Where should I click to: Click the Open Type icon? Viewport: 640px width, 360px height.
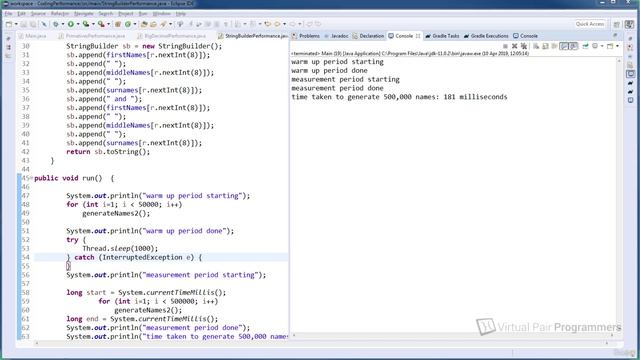coord(144,24)
